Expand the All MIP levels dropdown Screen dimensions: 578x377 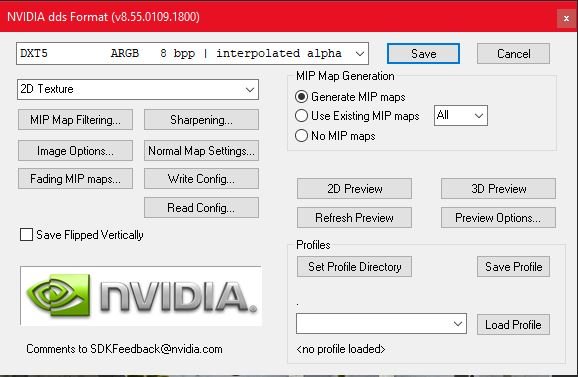click(x=461, y=116)
